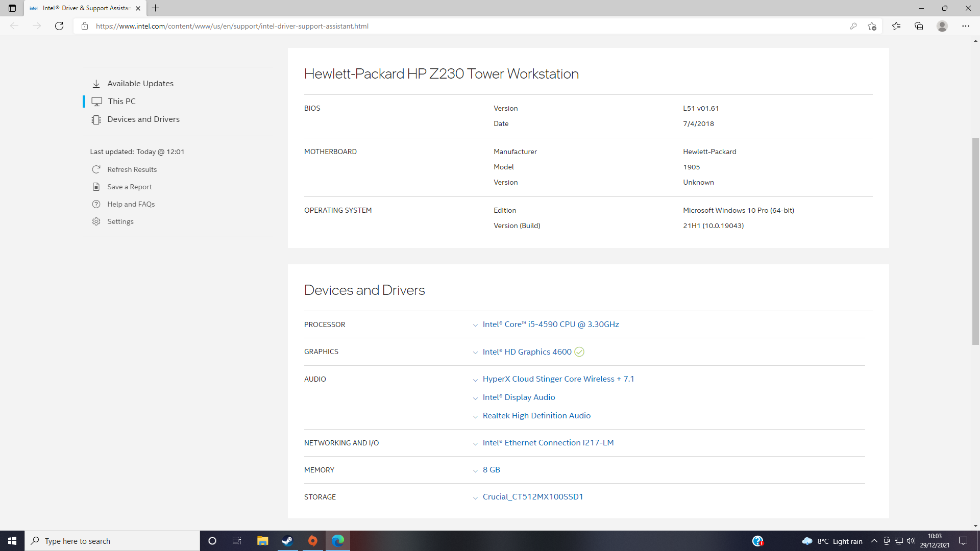
Task: Click the Help and FAQs question icon
Action: click(96, 204)
